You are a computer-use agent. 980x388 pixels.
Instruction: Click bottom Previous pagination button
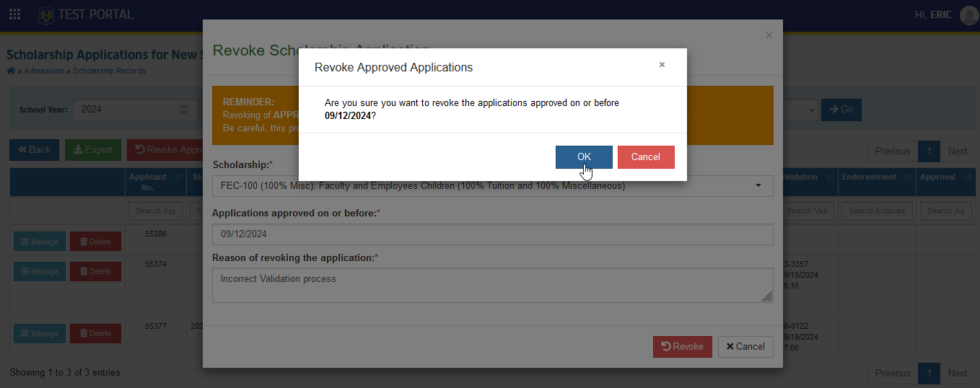click(x=893, y=374)
